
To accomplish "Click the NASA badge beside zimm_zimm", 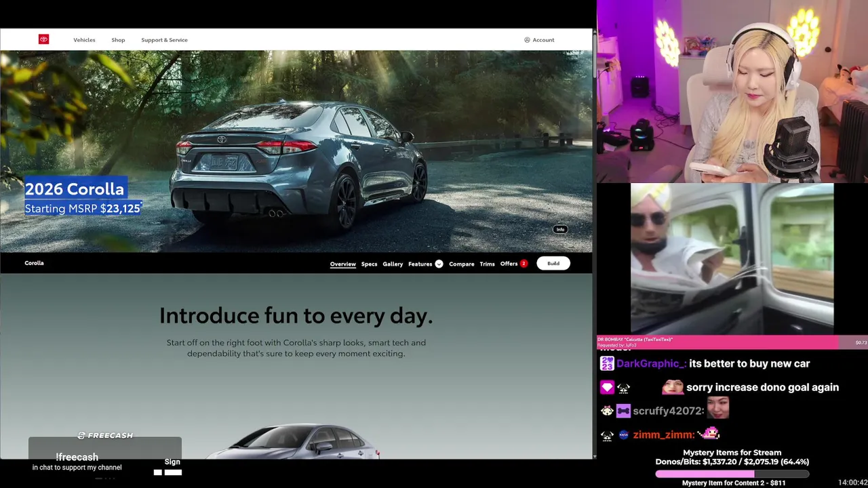I will click(x=623, y=435).
